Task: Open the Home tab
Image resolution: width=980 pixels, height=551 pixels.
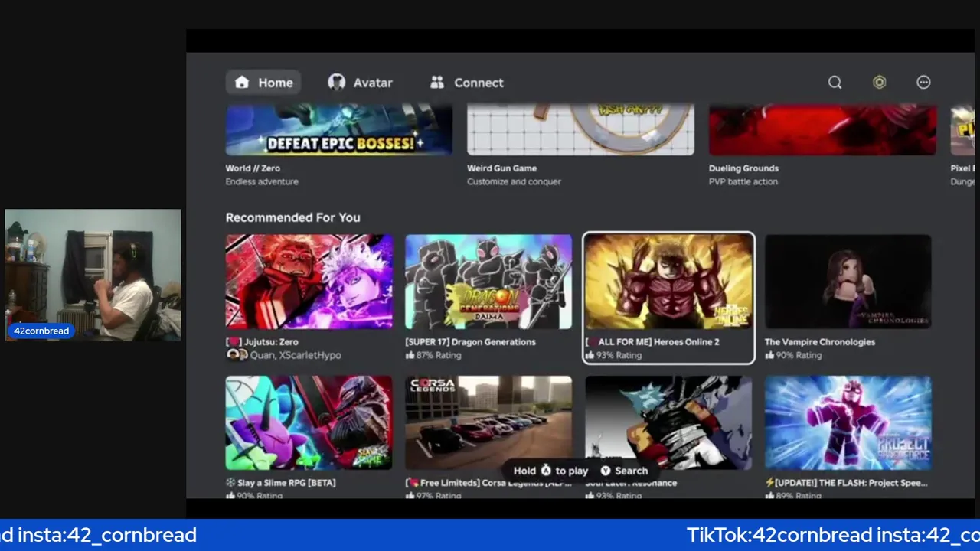Action: [263, 83]
